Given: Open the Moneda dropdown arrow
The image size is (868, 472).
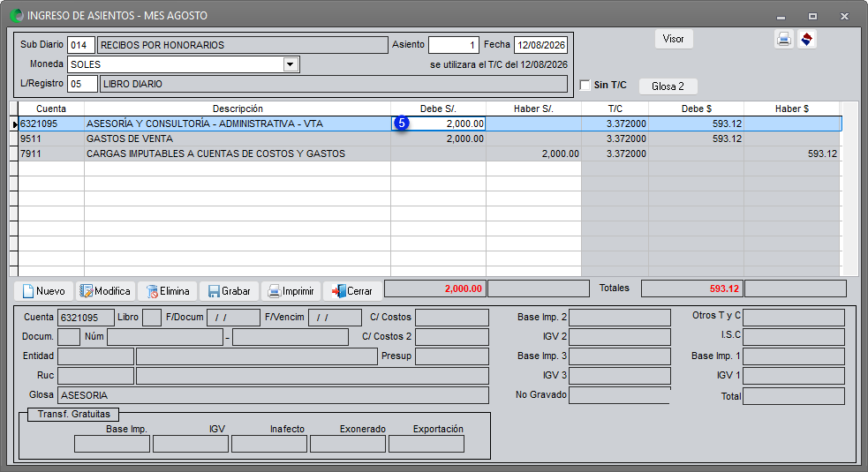Looking at the screenshot, I should 291,64.
